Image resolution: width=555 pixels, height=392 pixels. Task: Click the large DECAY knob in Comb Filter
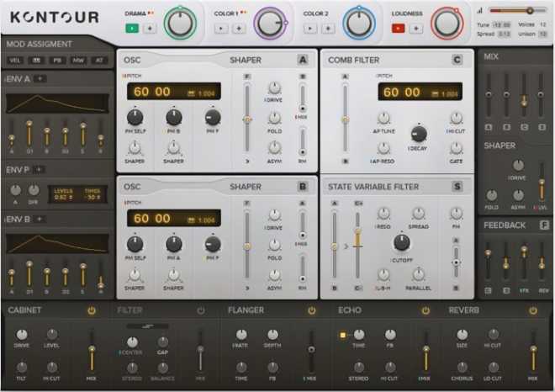[x=419, y=134]
